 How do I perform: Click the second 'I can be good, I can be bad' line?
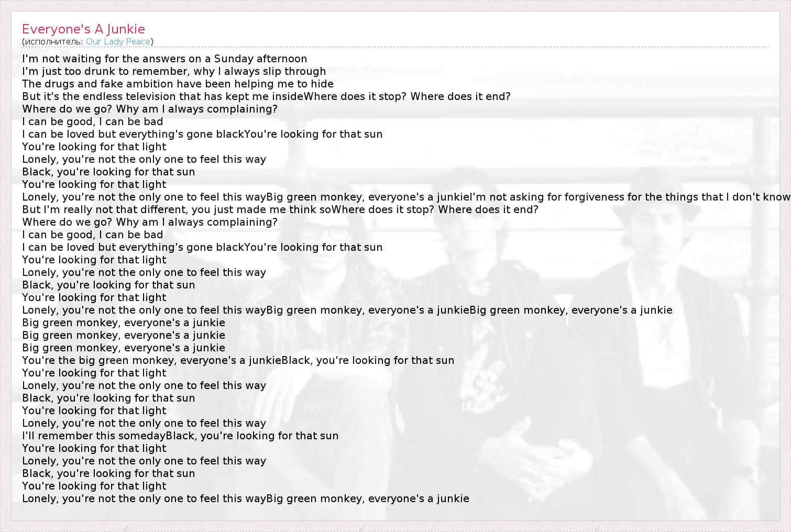point(93,235)
